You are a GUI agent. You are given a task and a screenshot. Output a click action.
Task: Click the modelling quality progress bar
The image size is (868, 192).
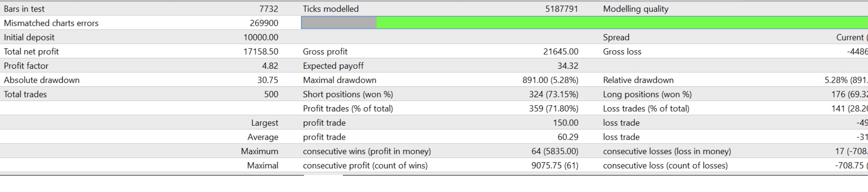[585, 23]
